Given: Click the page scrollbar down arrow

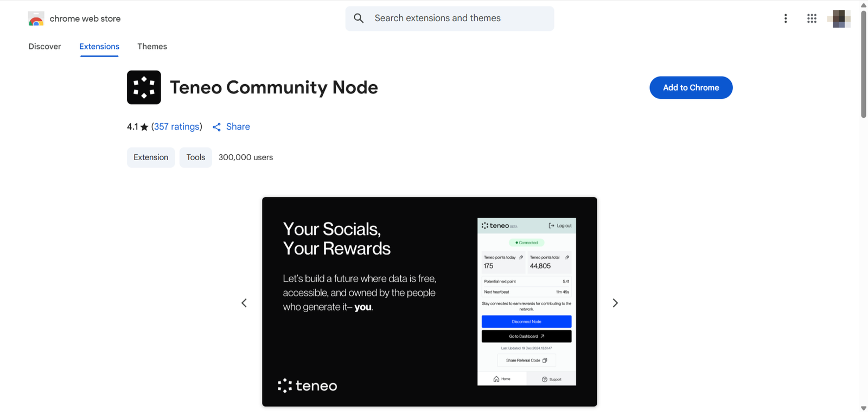Looking at the screenshot, I should (863, 408).
